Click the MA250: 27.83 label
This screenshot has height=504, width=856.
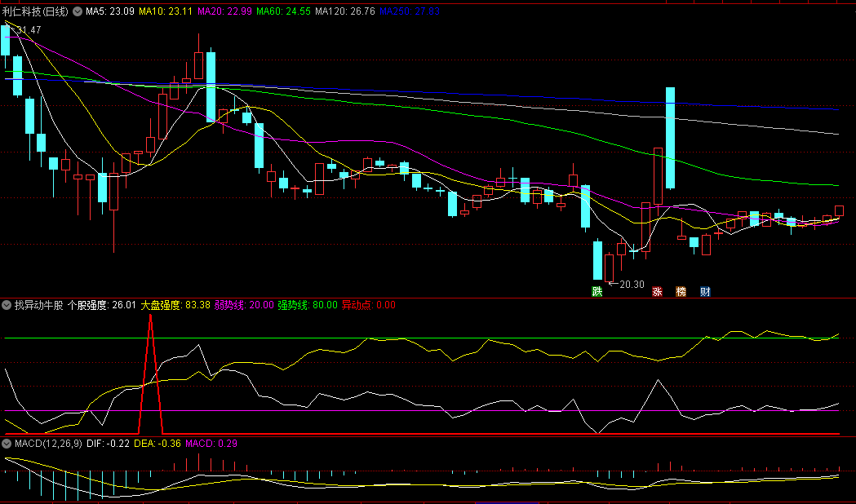click(x=410, y=11)
